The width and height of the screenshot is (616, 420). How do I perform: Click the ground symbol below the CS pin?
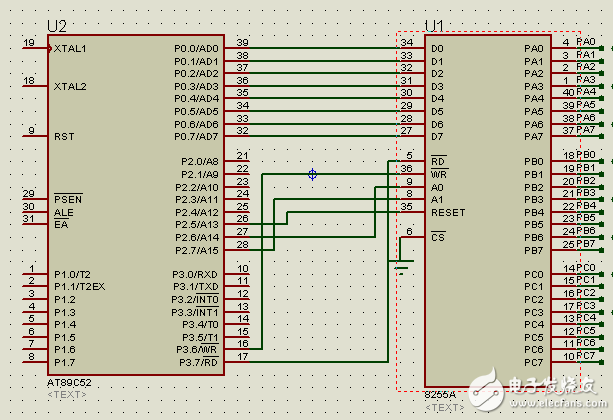(x=401, y=265)
